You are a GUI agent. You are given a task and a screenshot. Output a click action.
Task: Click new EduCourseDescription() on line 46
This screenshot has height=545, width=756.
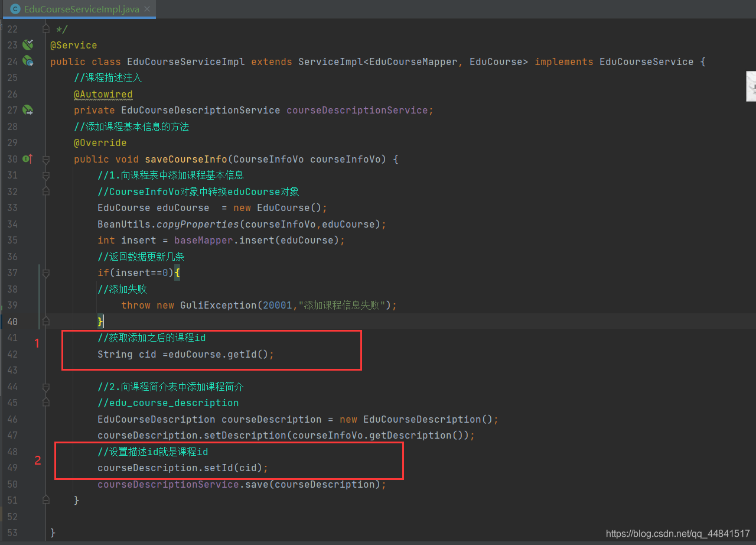pyautogui.click(x=416, y=419)
